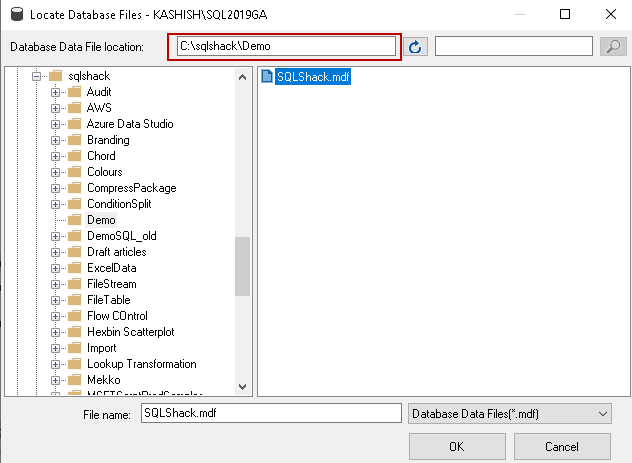The height and width of the screenshot is (463, 632).
Task: Click the search text box
Action: [514, 46]
